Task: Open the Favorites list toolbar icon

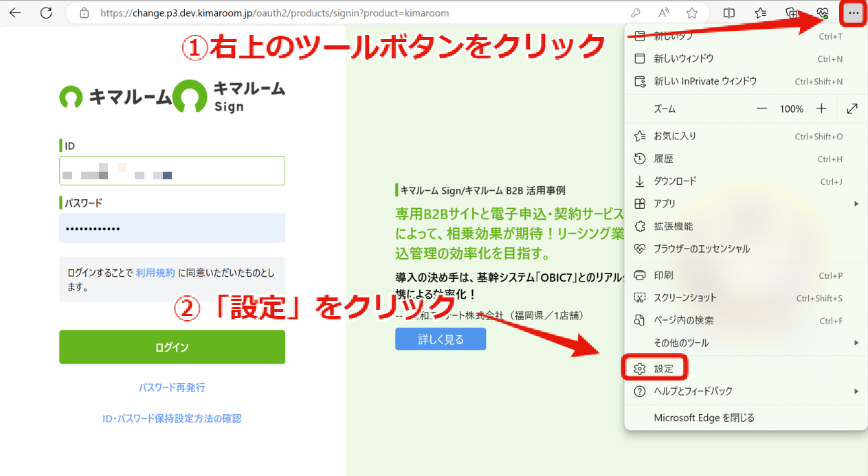Action: (761, 13)
